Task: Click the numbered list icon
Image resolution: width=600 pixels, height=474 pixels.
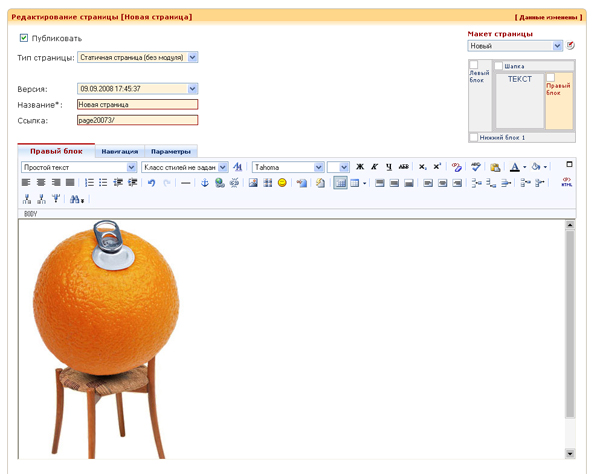Action: tap(89, 183)
